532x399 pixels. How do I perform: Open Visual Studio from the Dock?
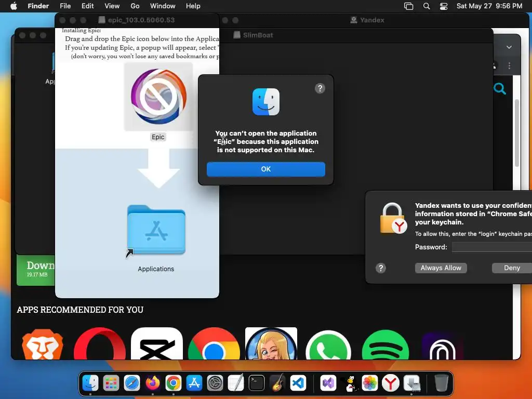point(328,383)
